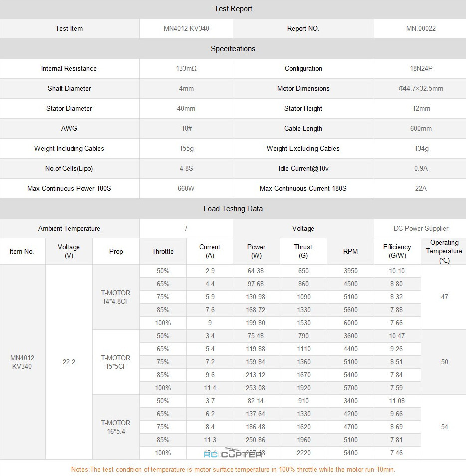
Task: Click the '0.9A' idle current value
Action: coord(421,168)
